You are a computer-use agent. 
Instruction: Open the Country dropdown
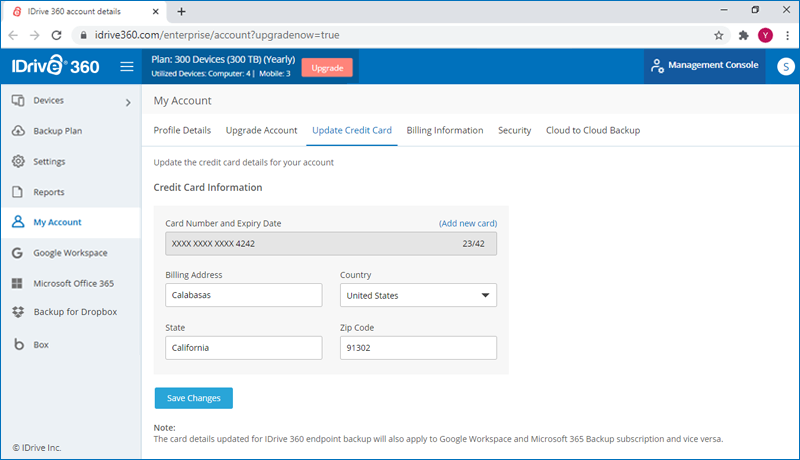tap(418, 295)
